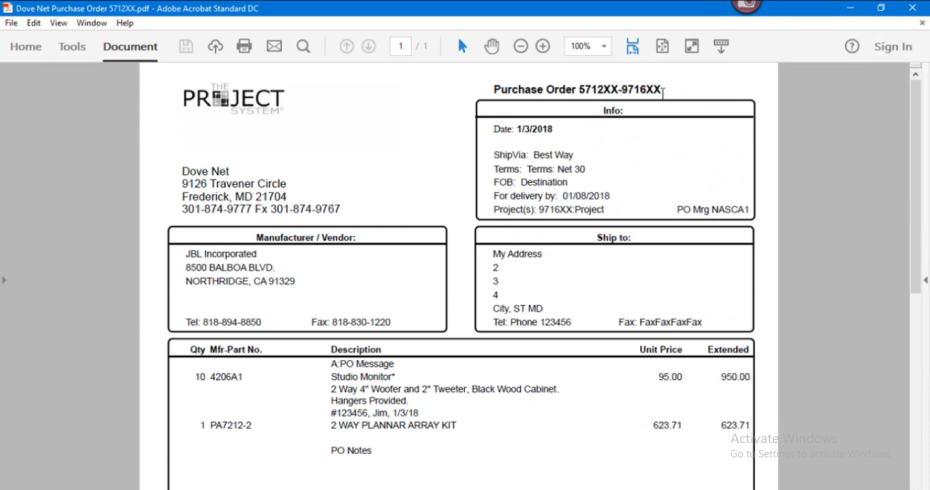Click the Purchase Order 5712XX-9716XX heading

[x=577, y=90]
